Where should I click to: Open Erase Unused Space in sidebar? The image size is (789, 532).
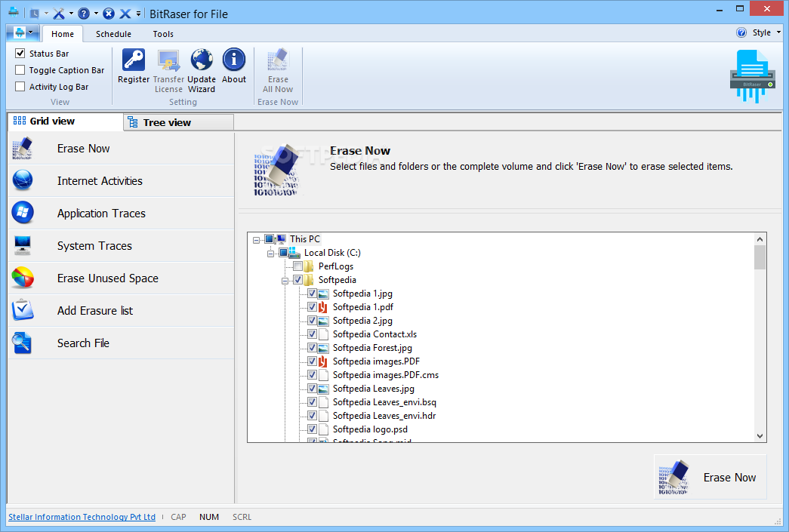point(122,278)
